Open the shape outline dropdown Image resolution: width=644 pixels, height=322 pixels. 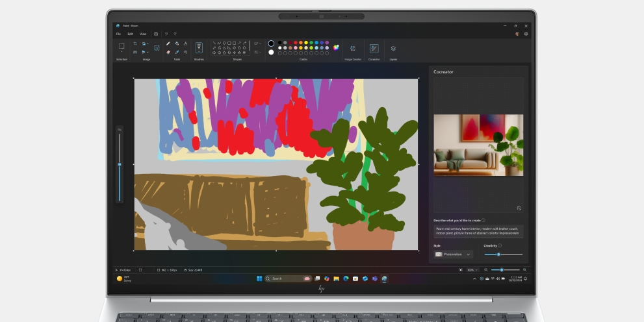pyautogui.click(x=257, y=43)
